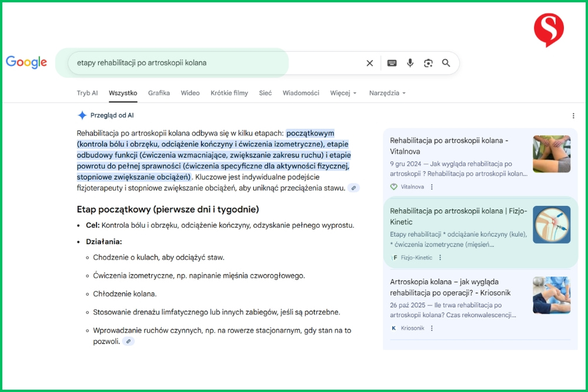Clear the search query with the X icon
This screenshot has width=588, height=392.
369,63
